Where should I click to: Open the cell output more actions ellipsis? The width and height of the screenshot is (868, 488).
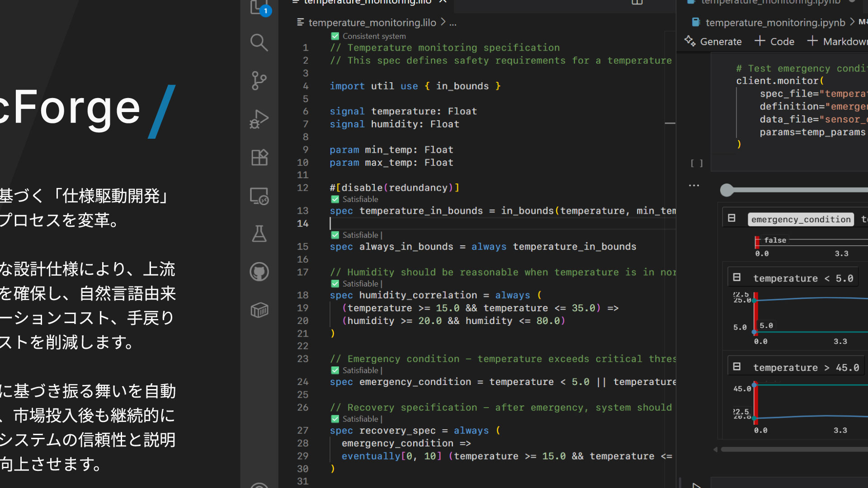pyautogui.click(x=694, y=185)
